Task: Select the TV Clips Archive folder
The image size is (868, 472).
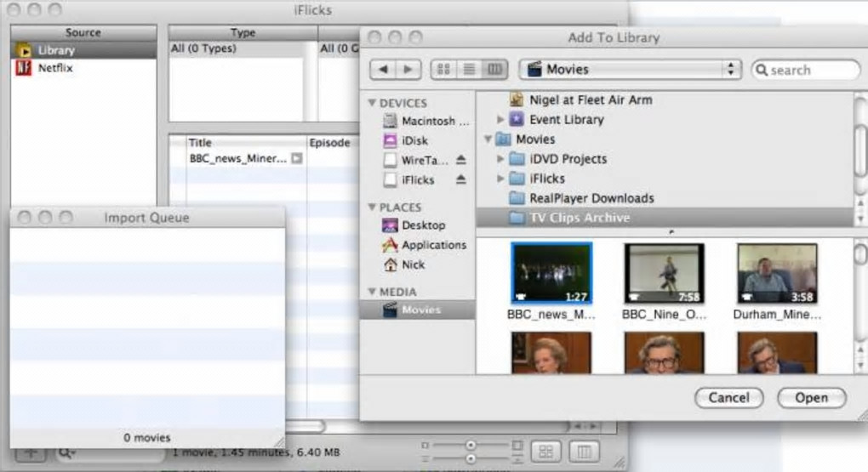Action: click(665, 218)
